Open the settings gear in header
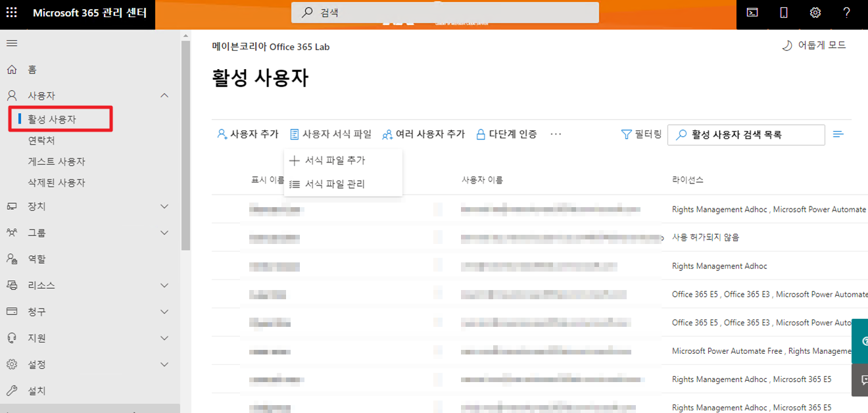 (815, 12)
